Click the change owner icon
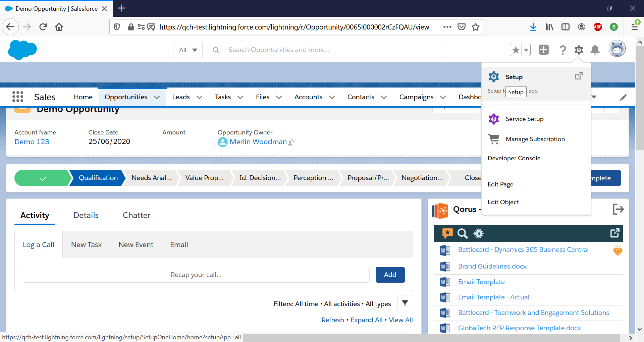The width and height of the screenshot is (644, 342). pos(291,142)
